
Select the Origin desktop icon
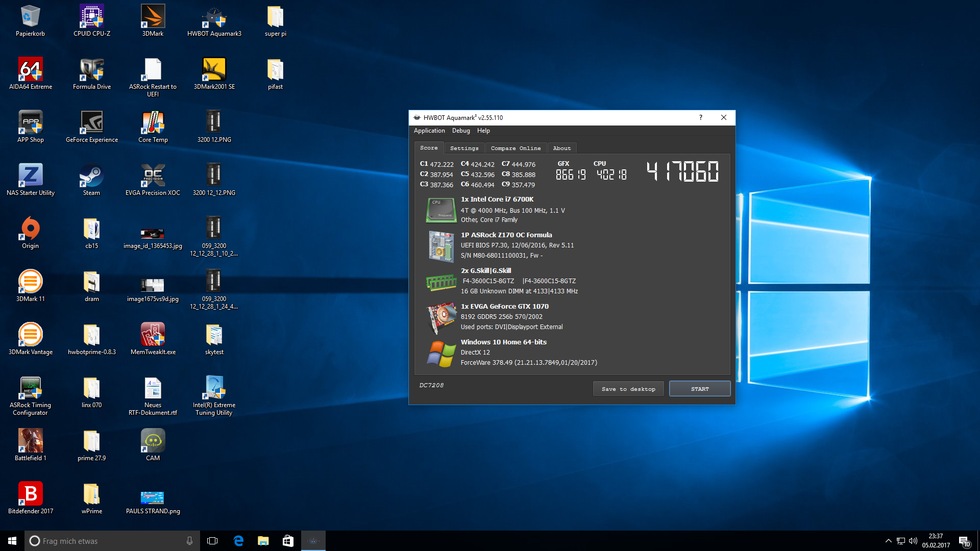(30, 233)
